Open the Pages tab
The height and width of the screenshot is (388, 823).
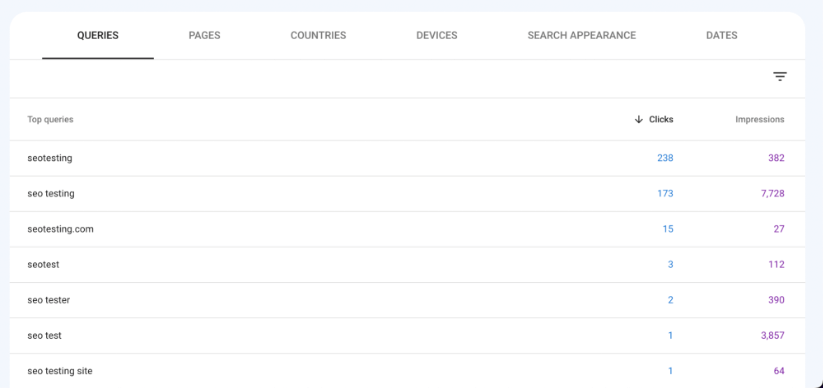(204, 36)
